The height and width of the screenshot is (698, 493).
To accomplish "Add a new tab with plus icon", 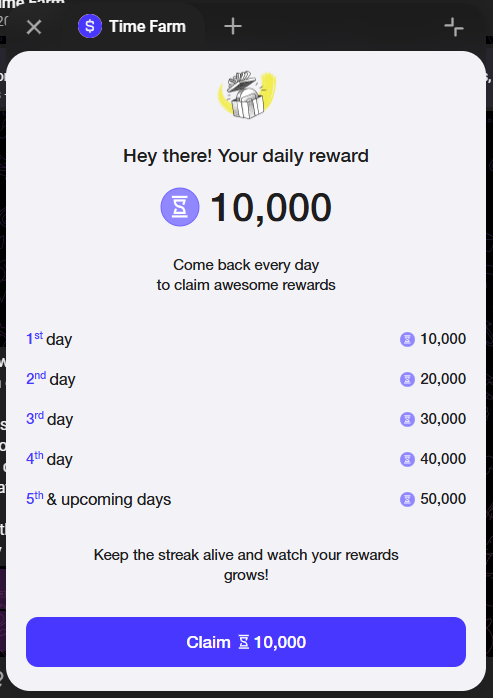I will pos(233,27).
